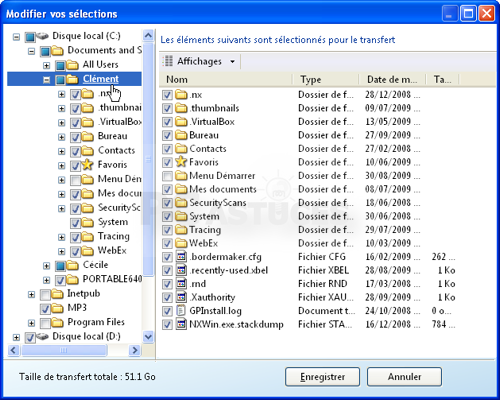The width and height of the screenshot is (500, 400).
Task: Uncheck the MP3 folder checkbox in tree
Action: click(x=45, y=309)
